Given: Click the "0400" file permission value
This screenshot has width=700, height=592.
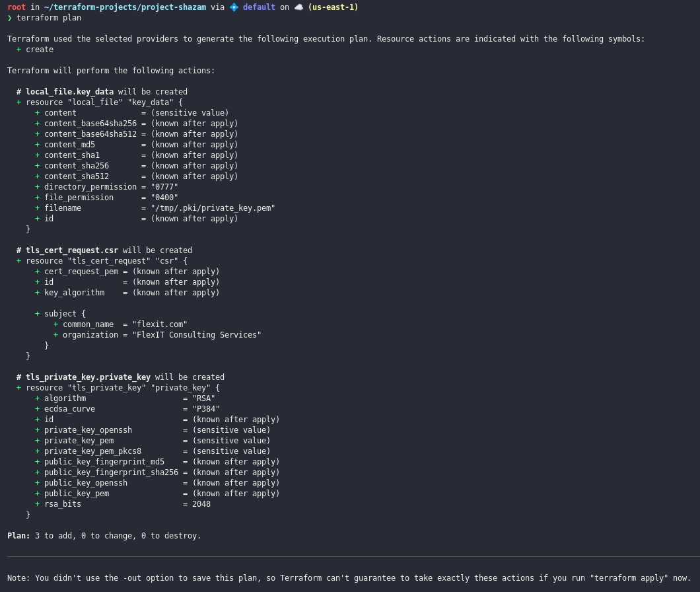Looking at the screenshot, I should [164, 198].
